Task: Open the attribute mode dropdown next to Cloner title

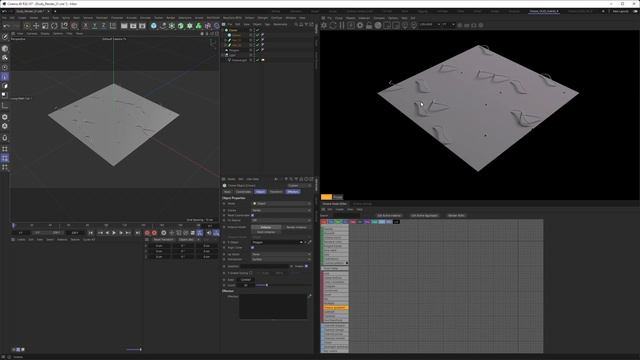Action: coord(299,186)
